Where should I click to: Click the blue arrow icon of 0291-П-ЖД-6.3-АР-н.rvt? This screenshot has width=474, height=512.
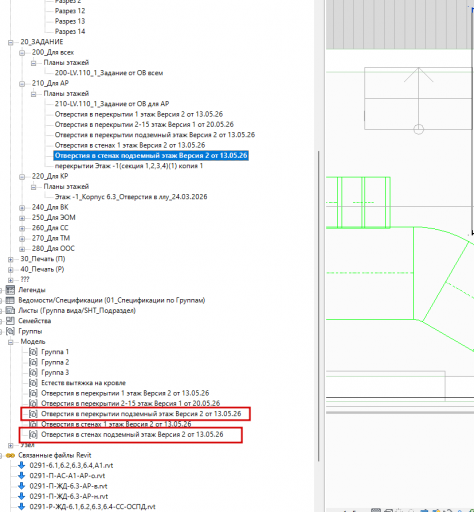click(22, 496)
